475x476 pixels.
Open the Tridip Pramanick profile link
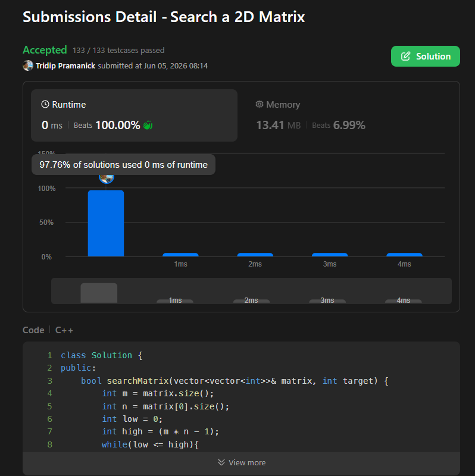[x=65, y=66]
